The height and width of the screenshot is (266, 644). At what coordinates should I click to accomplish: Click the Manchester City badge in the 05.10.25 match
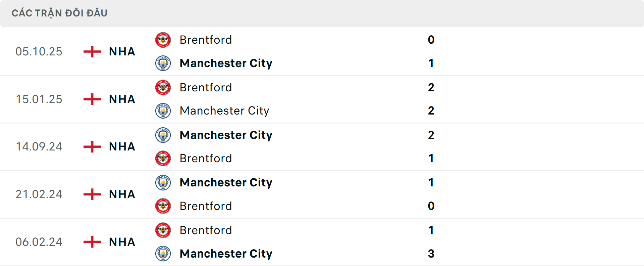pyautogui.click(x=163, y=63)
